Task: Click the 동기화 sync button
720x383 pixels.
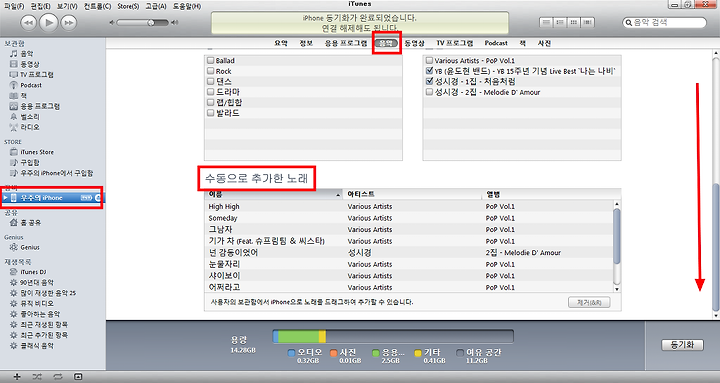Action: (x=682, y=345)
